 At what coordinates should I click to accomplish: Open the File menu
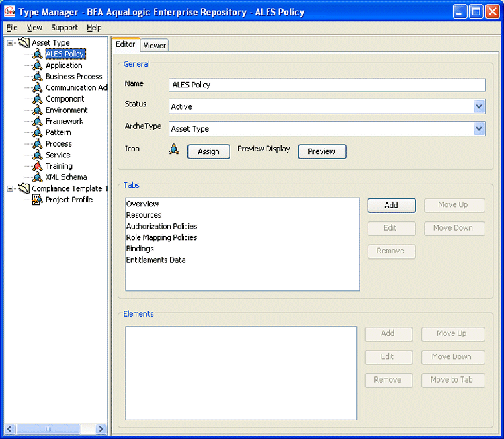pyautogui.click(x=12, y=28)
